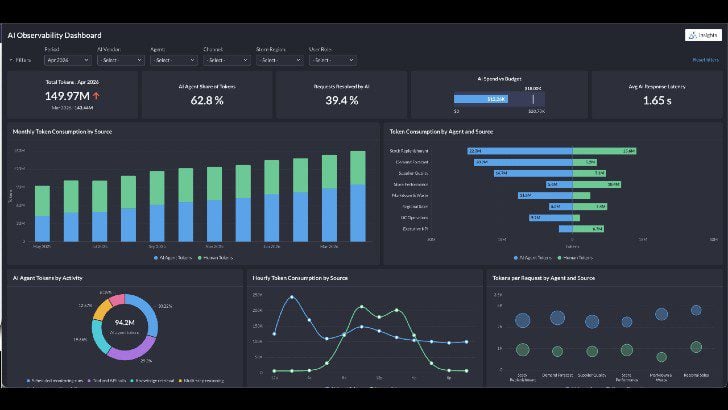Click the Token Consumption by Agent and Source title

(x=441, y=132)
